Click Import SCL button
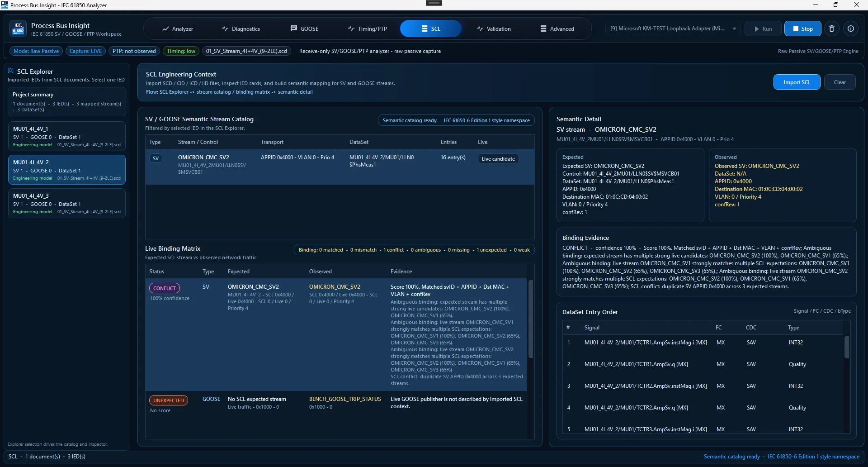The height and width of the screenshot is (467, 868). pyautogui.click(x=797, y=82)
